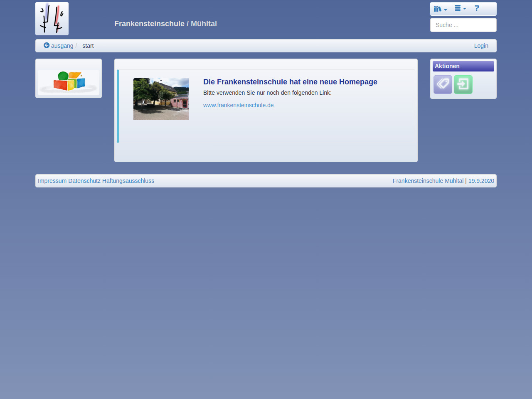
Task: Select the start breadcrumb item
Action: point(88,46)
